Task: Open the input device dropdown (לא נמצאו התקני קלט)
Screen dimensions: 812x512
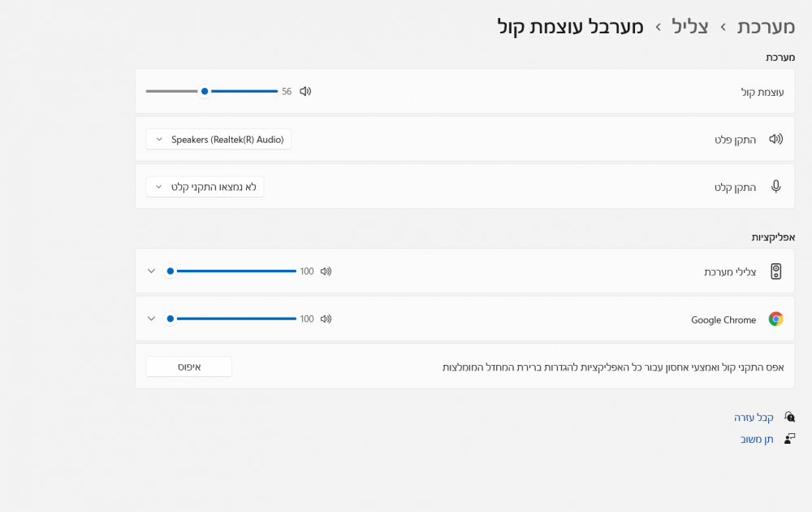Action: (205, 187)
